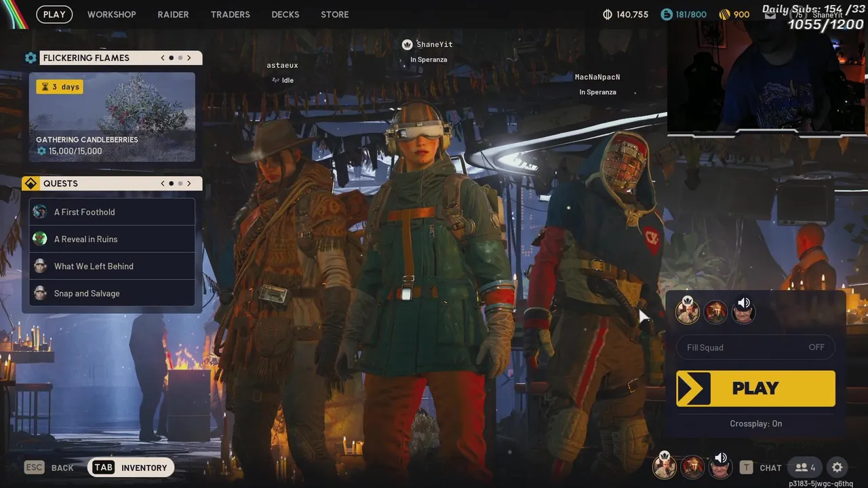Click the hourglass 3 days timer badge

tap(60, 87)
